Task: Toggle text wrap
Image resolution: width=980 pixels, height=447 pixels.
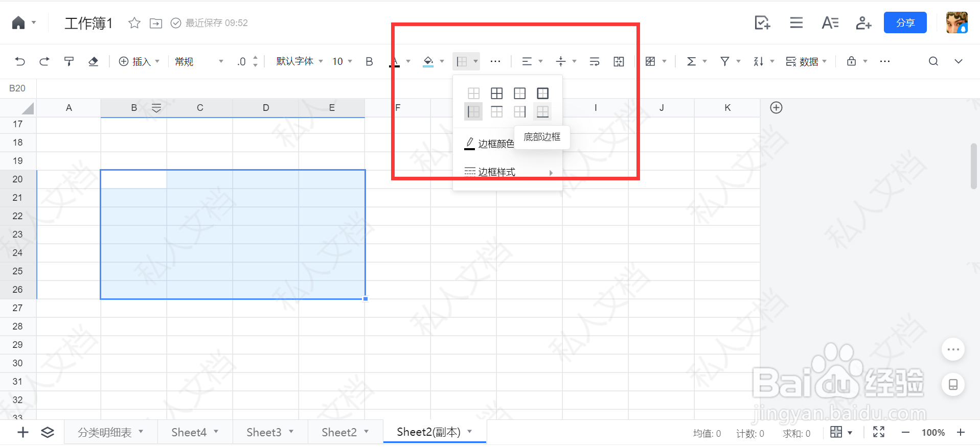Action: click(x=595, y=61)
